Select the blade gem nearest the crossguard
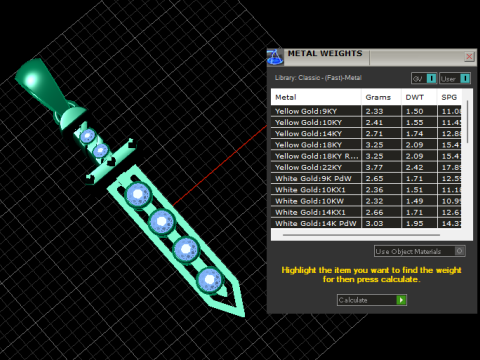This screenshot has width=480, height=360. click(138, 195)
